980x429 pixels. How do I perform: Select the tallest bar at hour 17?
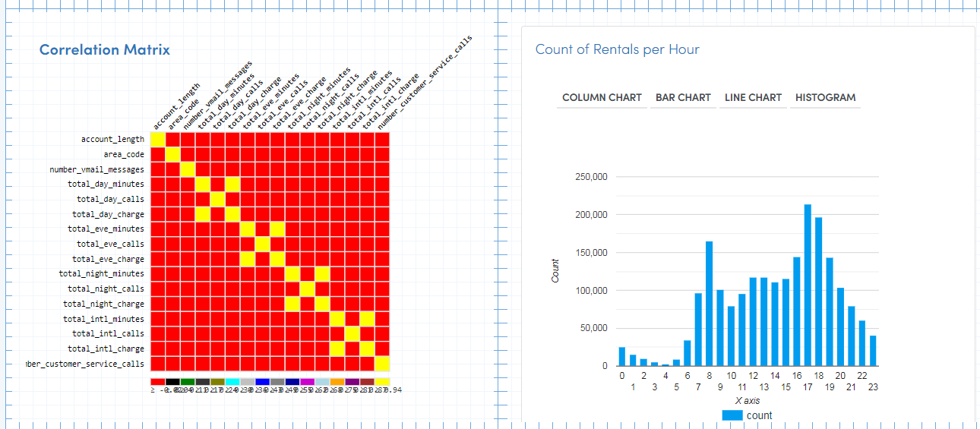pos(808,285)
